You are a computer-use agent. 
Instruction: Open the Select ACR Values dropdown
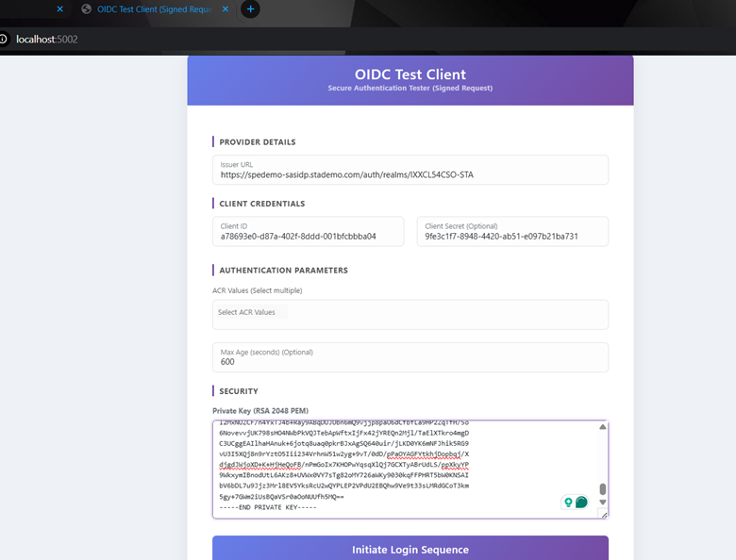(x=410, y=315)
